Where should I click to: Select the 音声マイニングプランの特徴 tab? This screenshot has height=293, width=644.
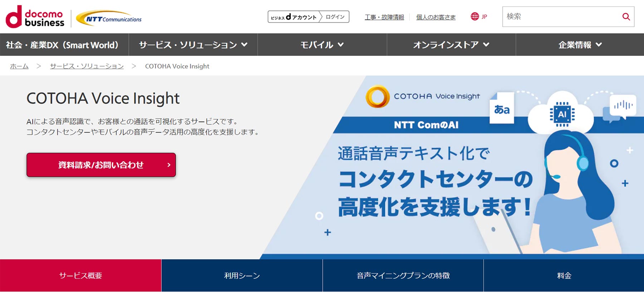pos(403,275)
